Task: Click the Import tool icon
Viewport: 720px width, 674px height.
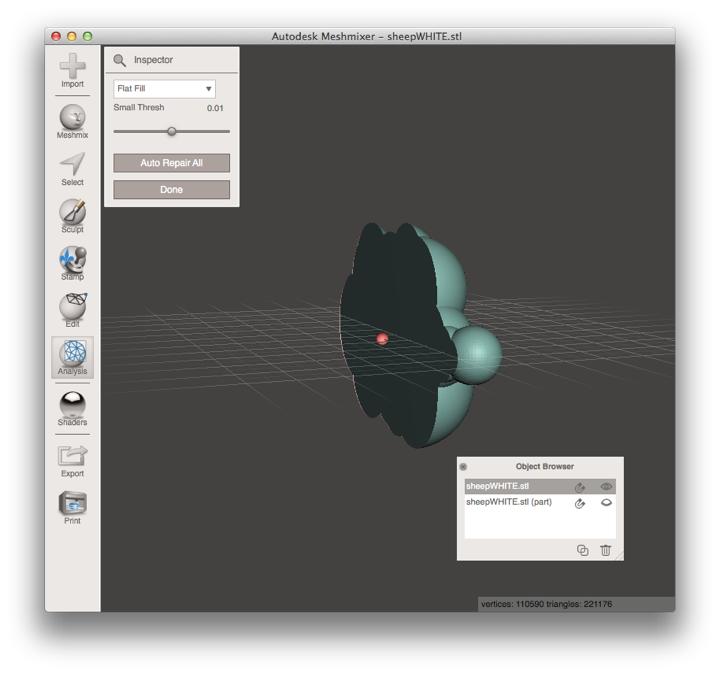Action: click(x=72, y=68)
